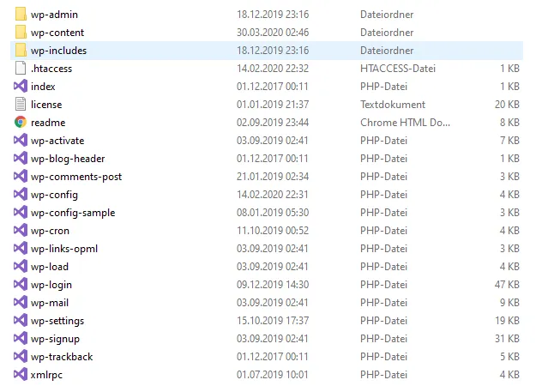Image resolution: width=536 pixels, height=392 pixels.
Task: Click the wp-config-sample file icon
Action: 21,212
